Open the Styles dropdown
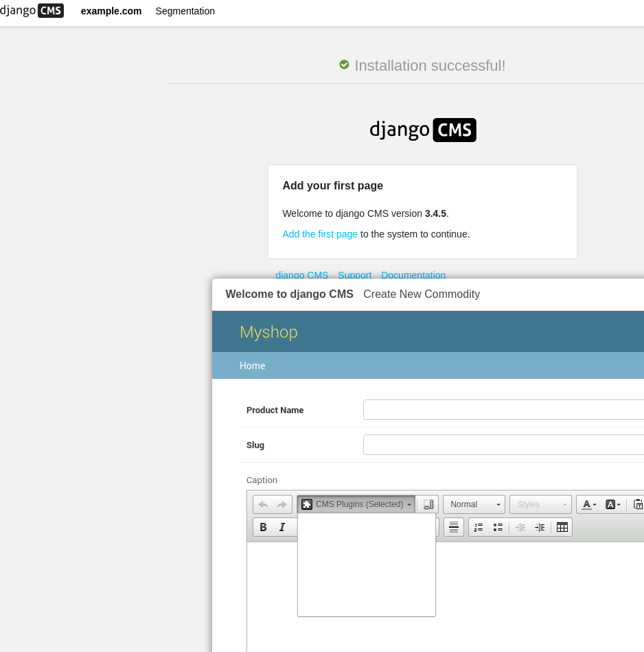The width and height of the screenshot is (644, 652). [x=540, y=504]
